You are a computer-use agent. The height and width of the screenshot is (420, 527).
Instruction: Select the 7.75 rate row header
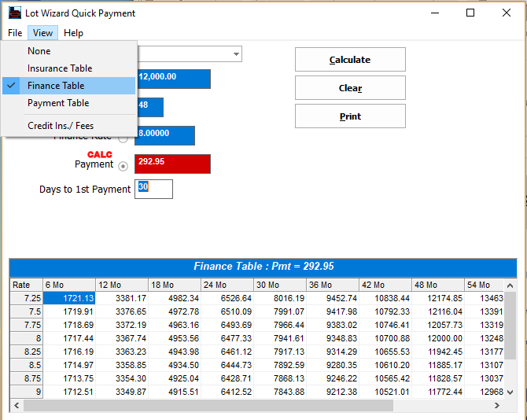click(x=26, y=325)
